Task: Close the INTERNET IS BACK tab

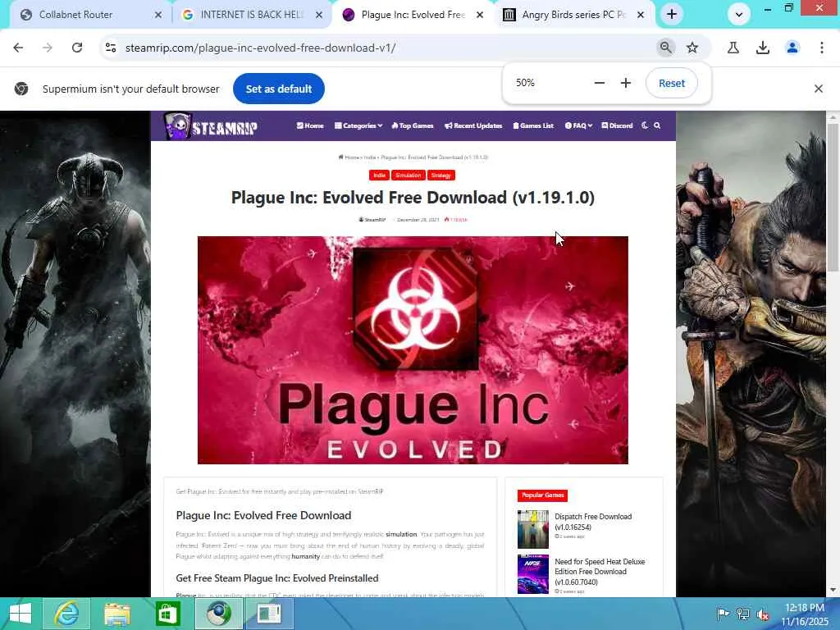Action: coord(319,15)
